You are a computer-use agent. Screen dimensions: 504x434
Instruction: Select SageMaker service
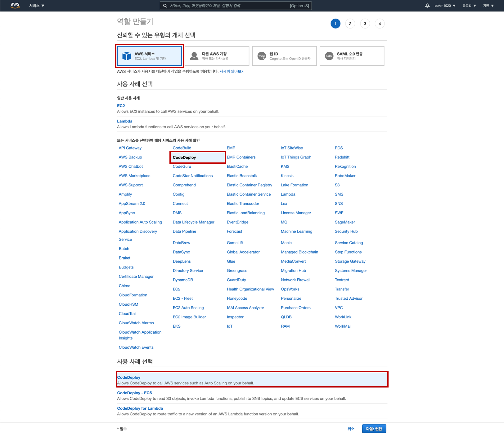(x=345, y=222)
